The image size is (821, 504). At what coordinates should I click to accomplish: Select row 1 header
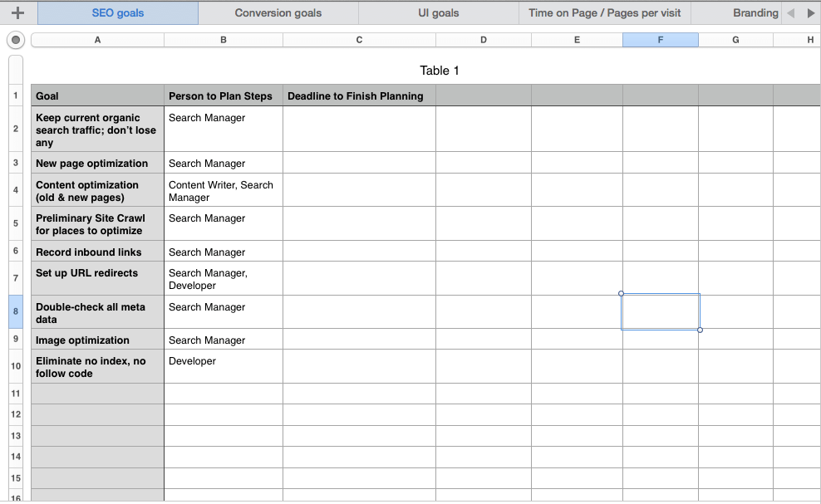pos(16,95)
